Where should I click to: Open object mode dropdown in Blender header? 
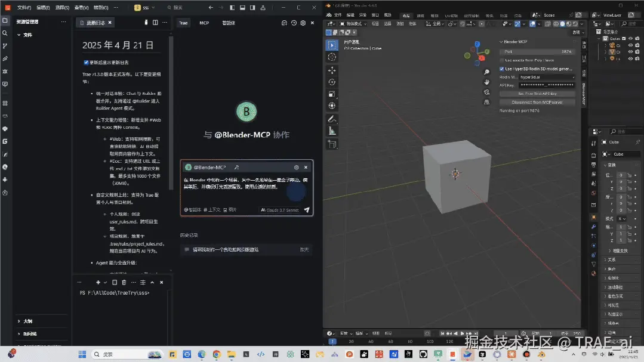(x=353, y=24)
